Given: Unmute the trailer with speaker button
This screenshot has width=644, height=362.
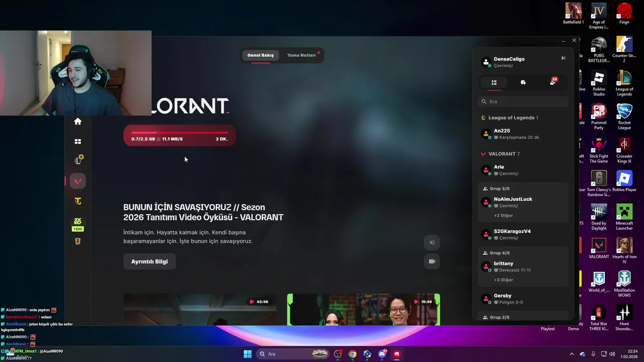Looking at the screenshot, I should 432,242.
